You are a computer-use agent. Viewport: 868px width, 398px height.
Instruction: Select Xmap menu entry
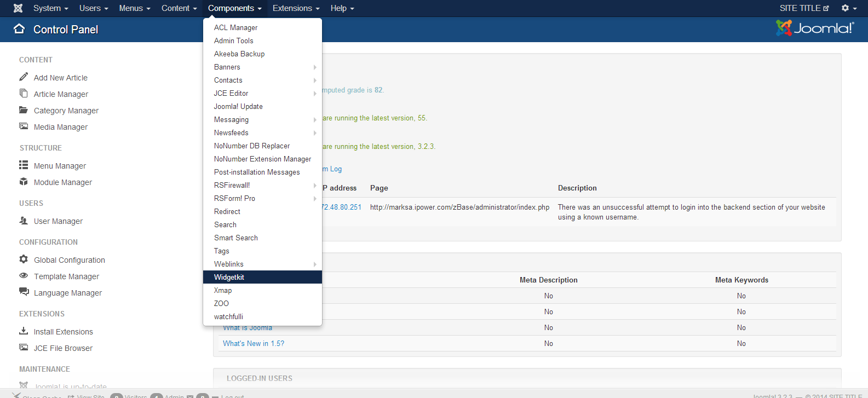[x=262, y=290]
